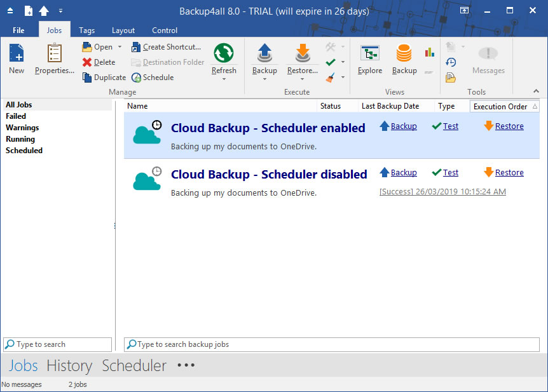Open History in the bottom navigation
The height and width of the screenshot is (392, 548).
click(69, 365)
